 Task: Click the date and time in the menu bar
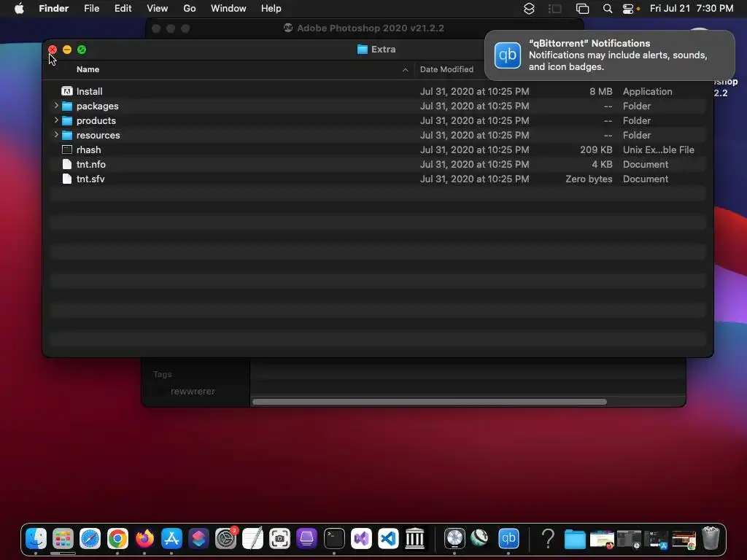(x=692, y=9)
